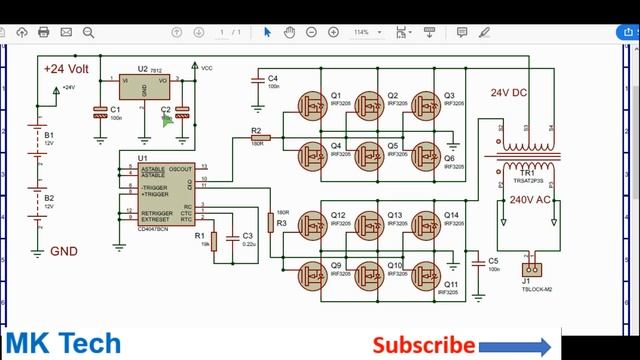The height and width of the screenshot is (360, 640).
Task: Click the 'TBLOCK-M2' connector text
Action: [537, 289]
